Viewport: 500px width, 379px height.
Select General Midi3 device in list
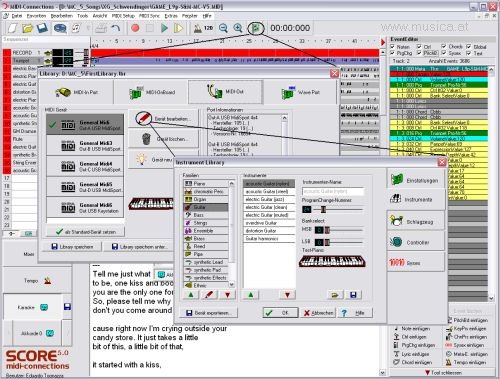click(x=85, y=146)
